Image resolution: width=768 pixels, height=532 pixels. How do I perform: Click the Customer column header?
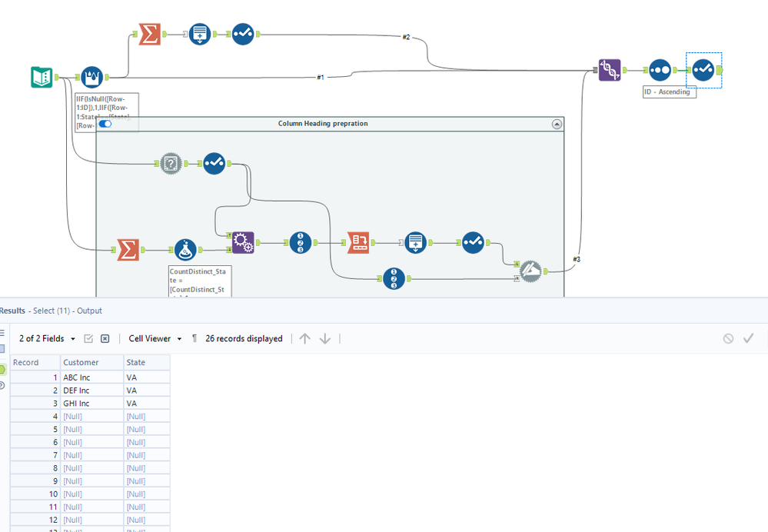coord(92,363)
